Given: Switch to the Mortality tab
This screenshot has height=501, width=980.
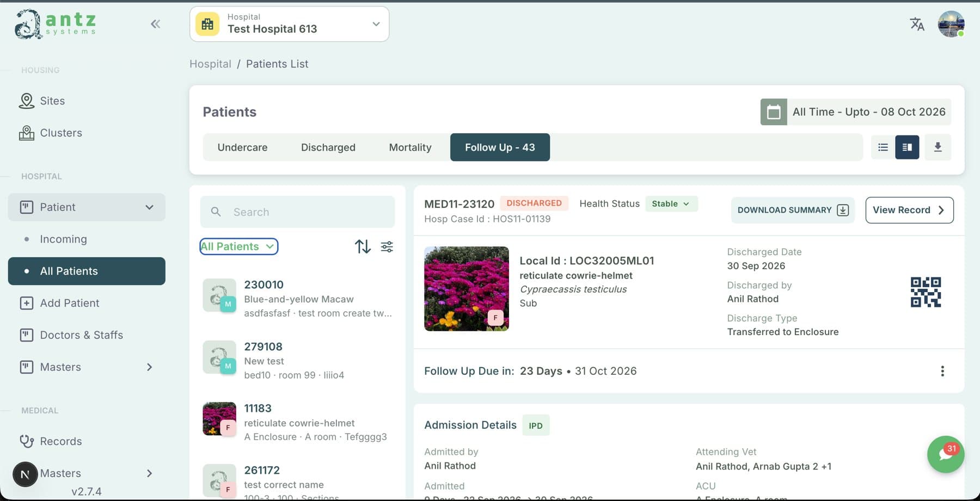Looking at the screenshot, I should click(410, 147).
